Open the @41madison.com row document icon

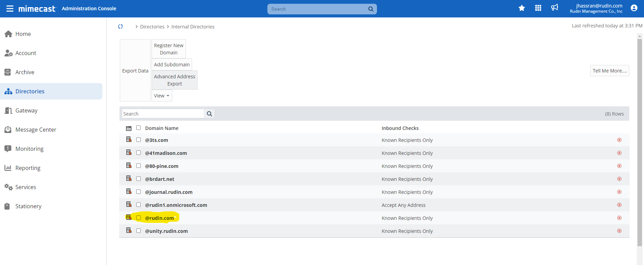[x=129, y=153]
